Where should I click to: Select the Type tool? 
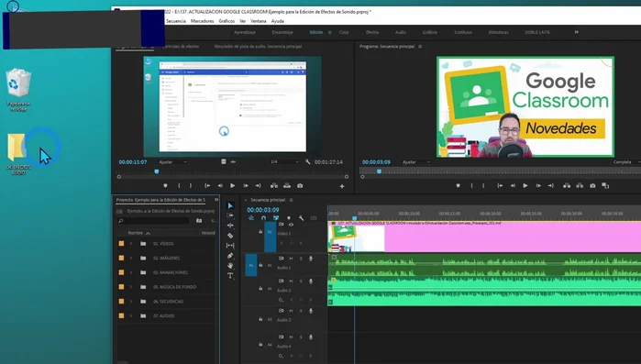coord(230,276)
